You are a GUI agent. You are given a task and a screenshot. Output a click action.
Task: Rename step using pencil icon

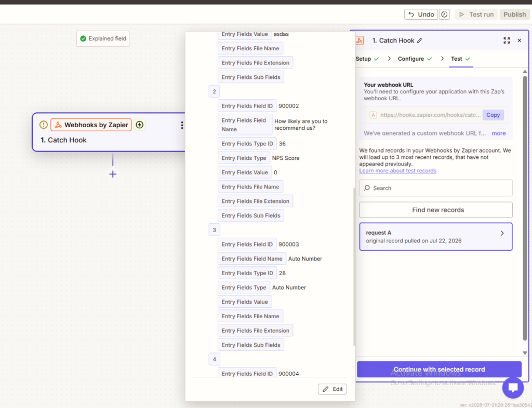[420, 40]
